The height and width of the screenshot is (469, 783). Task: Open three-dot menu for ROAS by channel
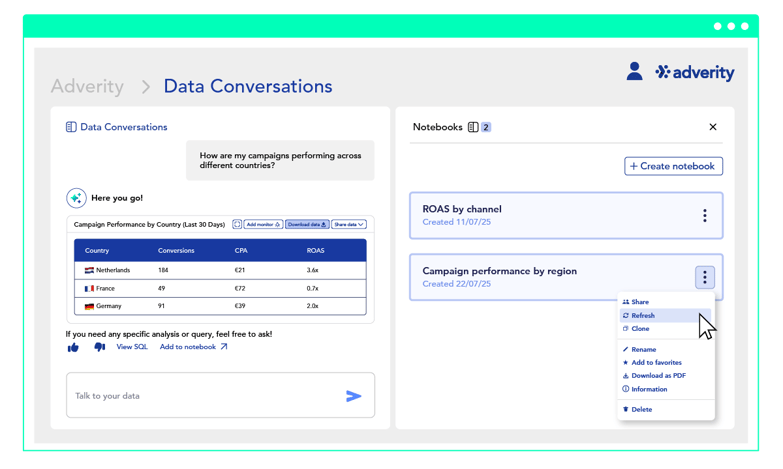(x=704, y=216)
